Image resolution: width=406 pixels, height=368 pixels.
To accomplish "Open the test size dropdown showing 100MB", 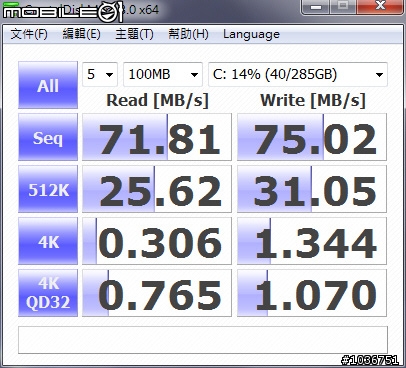I will click(x=163, y=74).
